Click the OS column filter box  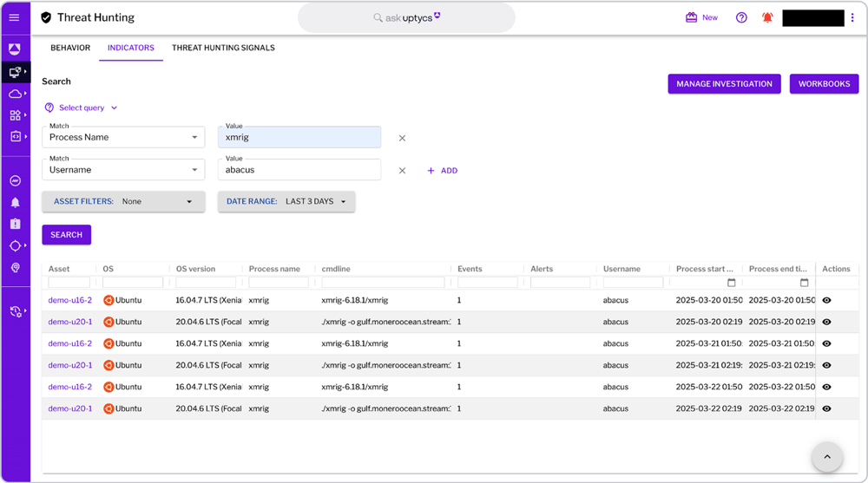pyautogui.click(x=133, y=282)
